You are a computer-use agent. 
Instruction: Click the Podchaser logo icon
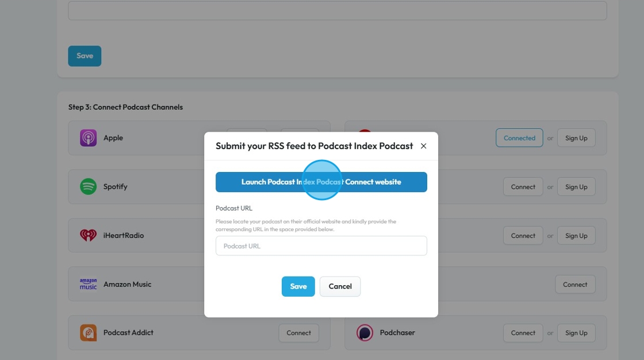click(365, 332)
